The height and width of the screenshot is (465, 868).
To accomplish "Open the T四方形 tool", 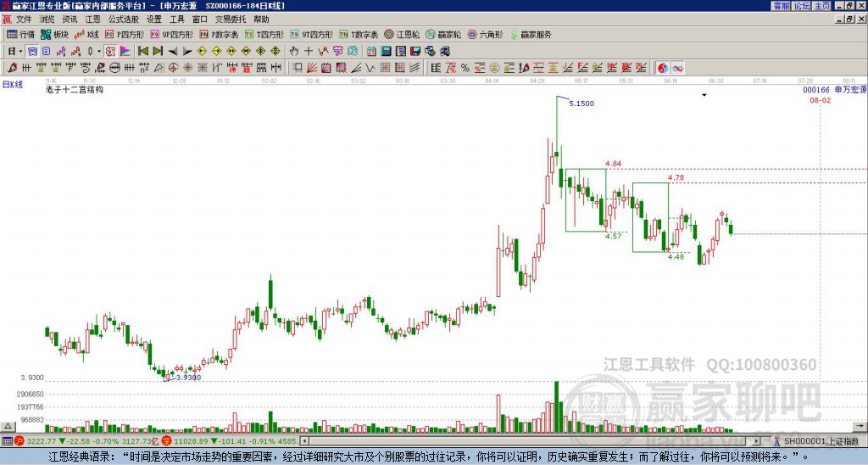I will coord(264,34).
